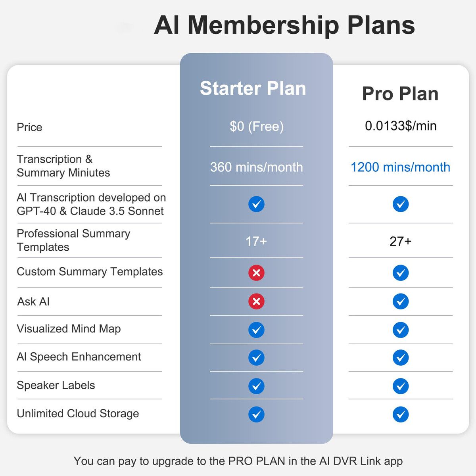Click the 0.0133$/min price
476x476 pixels.
401,126
